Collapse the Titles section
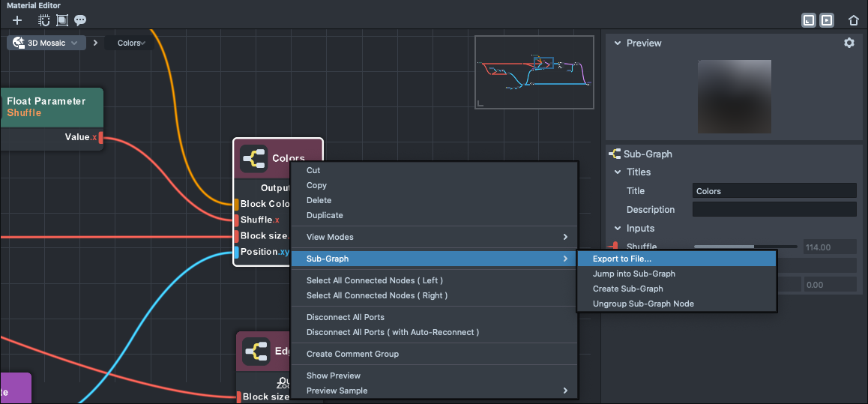868x404 pixels. click(618, 172)
